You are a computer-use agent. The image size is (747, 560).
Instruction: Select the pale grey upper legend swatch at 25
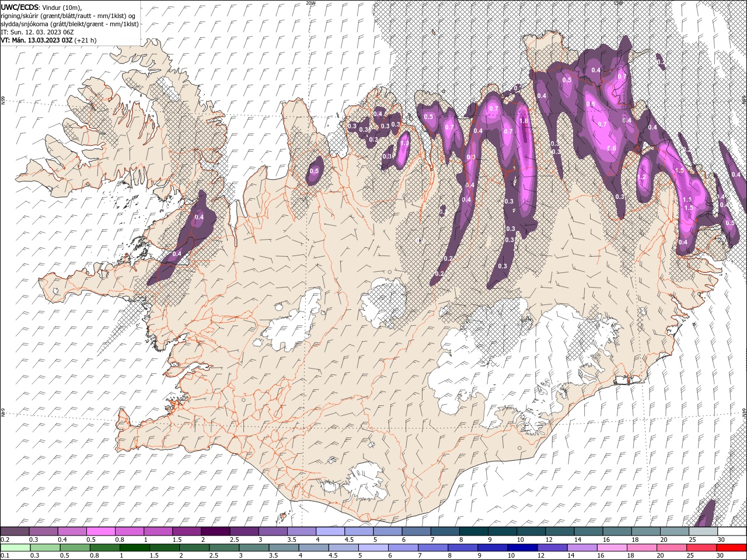point(703,531)
